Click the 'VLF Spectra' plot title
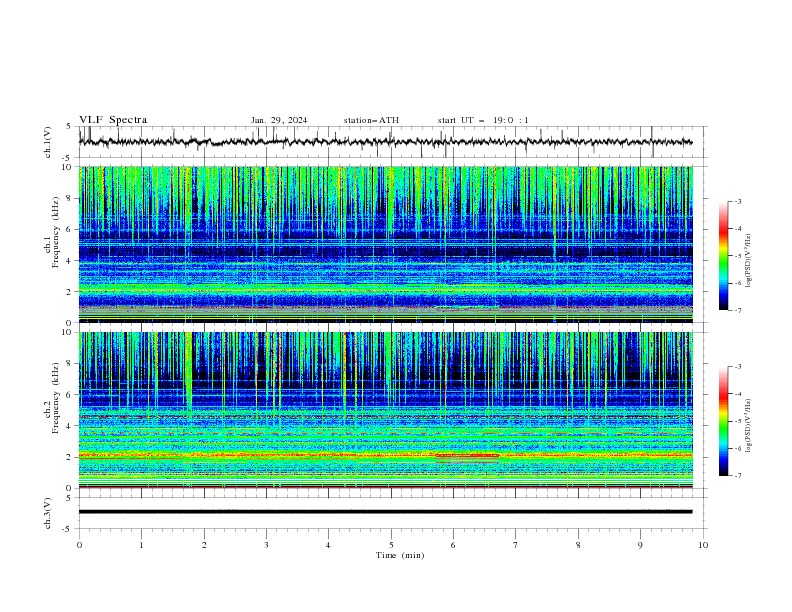Viewport: 792px width, 612px height. [x=113, y=120]
